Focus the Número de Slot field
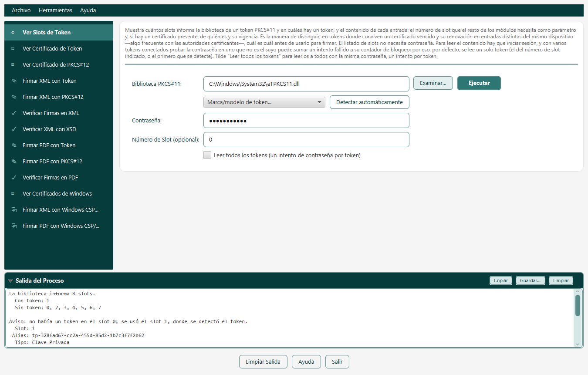This screenshot has width=588, height=375. pyautogui.click(x=306, y=140)
